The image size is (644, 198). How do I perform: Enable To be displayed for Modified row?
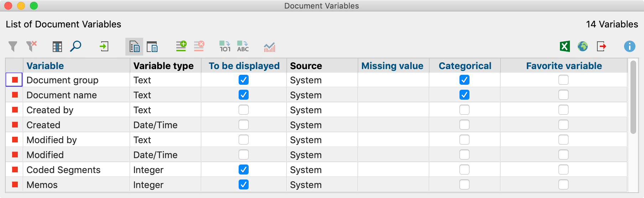tap(244, 155)
